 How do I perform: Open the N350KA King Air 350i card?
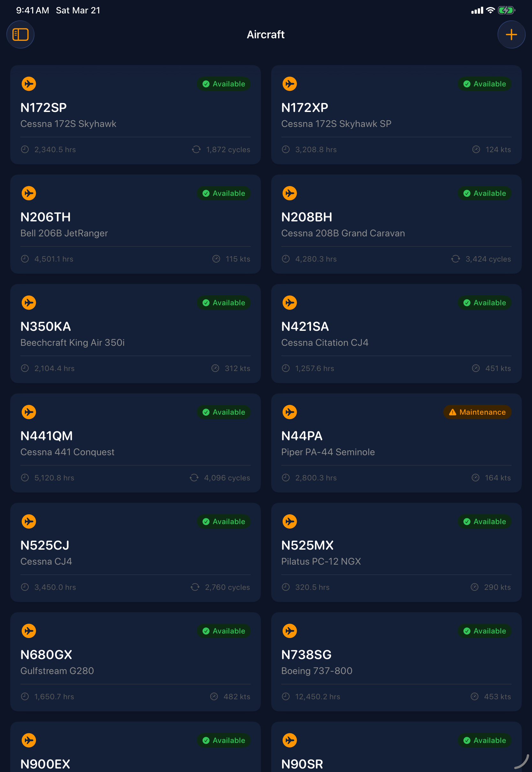pyautogui.click(x=135, y=333)
